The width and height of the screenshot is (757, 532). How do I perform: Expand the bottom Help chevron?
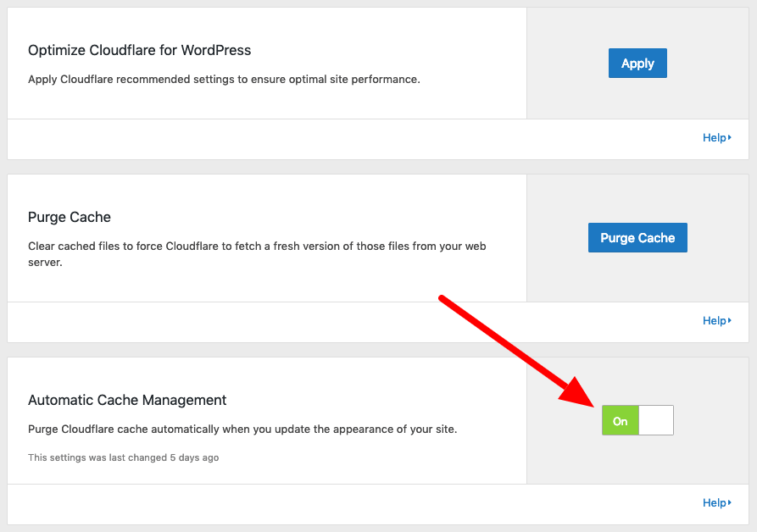731,502
